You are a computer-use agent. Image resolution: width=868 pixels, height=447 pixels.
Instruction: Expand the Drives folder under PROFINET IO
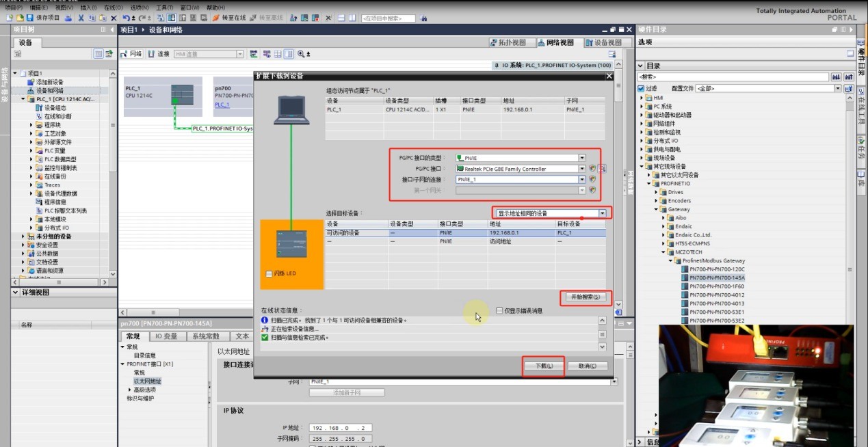(656, 192)
